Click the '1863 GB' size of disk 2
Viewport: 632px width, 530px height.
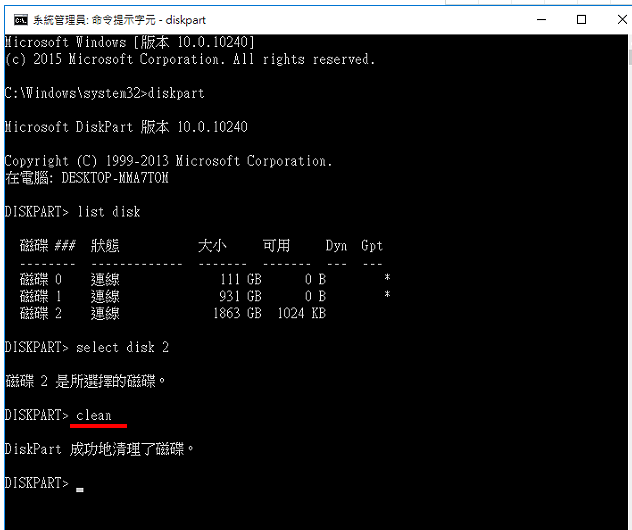point(237,313)
